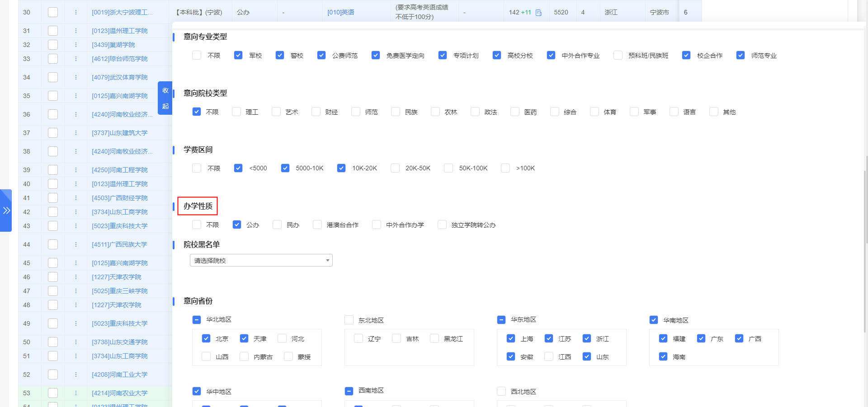The image size is (868, 407).
Task: Open the three-dot menu for 武汉体育学院
Action: click(x=75, y=77)
